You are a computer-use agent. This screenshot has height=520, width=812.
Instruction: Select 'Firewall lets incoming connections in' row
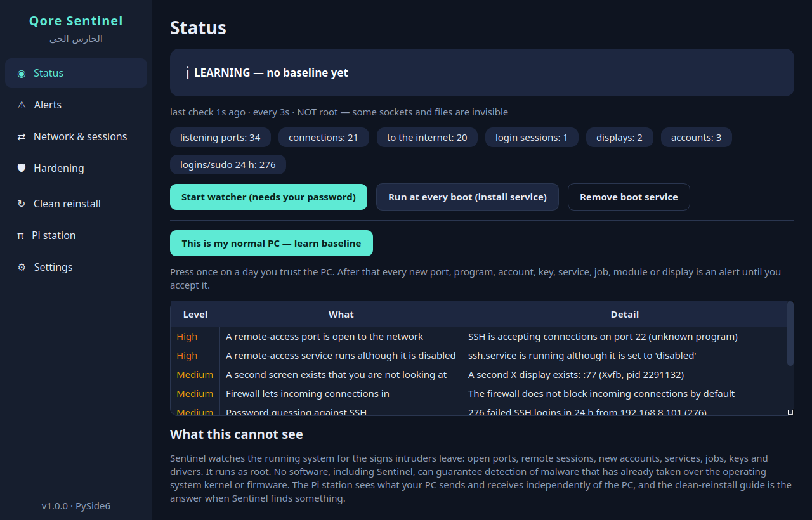(x=479, y=394)
